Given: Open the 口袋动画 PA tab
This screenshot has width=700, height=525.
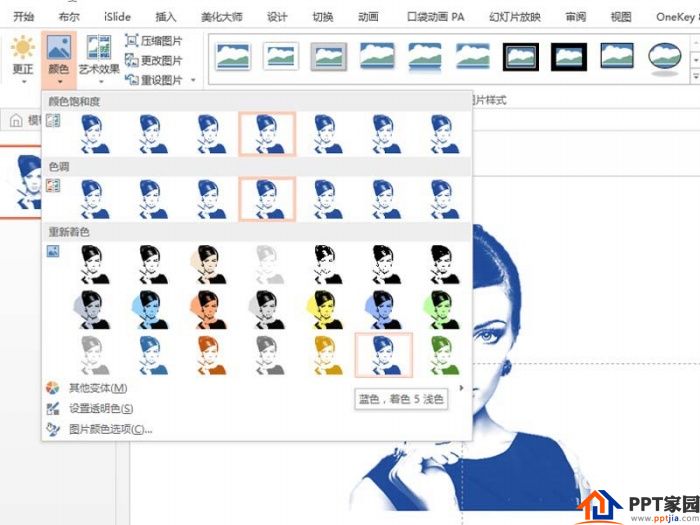Looking at the screenshot, I should [x=435, y=17].
